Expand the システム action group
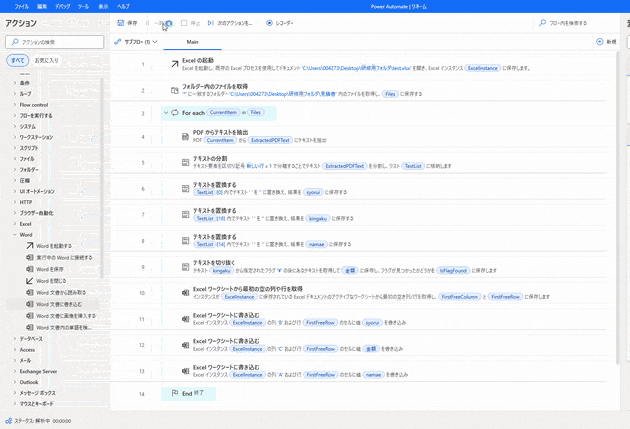 15,126
